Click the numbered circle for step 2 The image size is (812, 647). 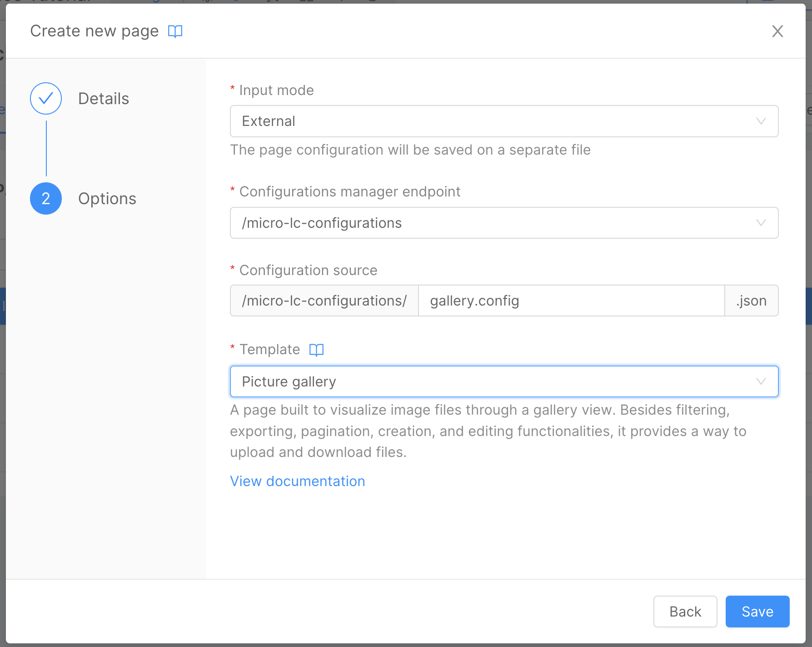click(45, 198)
